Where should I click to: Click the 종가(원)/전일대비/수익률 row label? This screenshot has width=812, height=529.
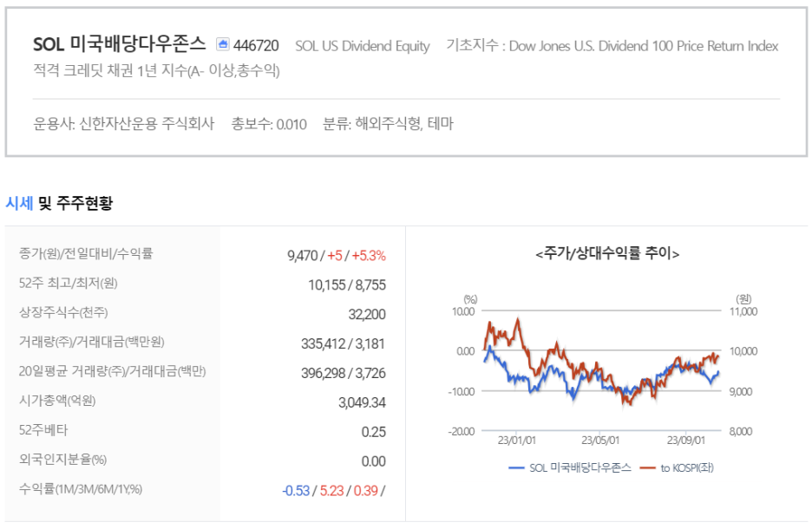86,253
